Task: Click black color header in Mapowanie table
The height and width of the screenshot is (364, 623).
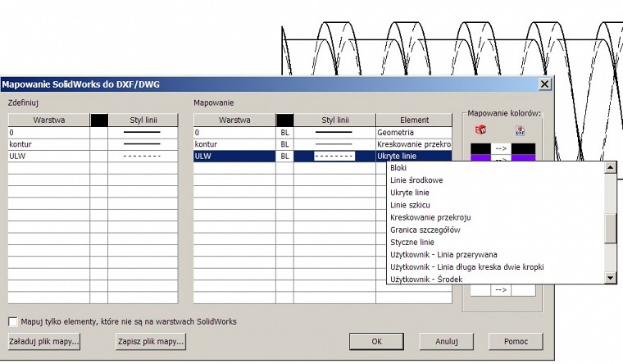Action: point(285,120)
